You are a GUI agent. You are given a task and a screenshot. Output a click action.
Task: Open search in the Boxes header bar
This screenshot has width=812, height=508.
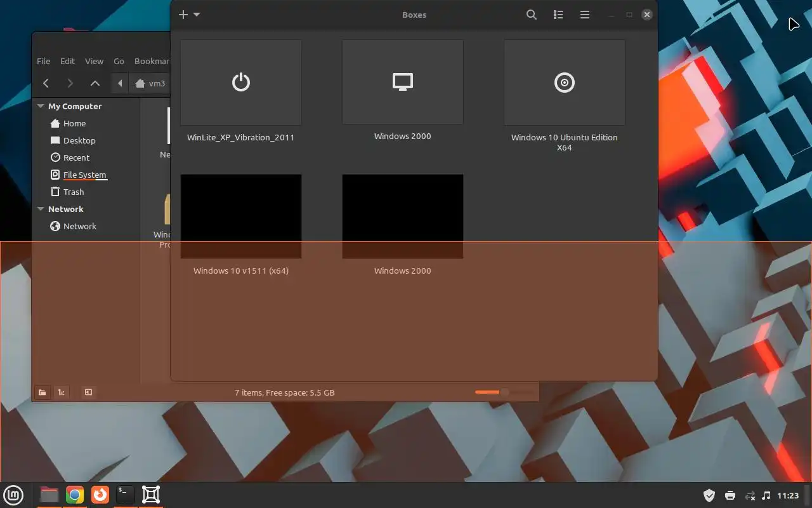pos(532,15)
